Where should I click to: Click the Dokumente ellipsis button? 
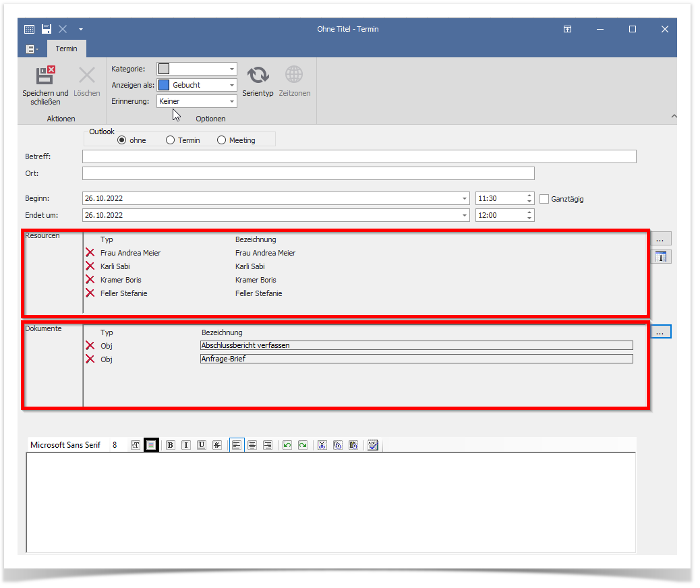660,332
